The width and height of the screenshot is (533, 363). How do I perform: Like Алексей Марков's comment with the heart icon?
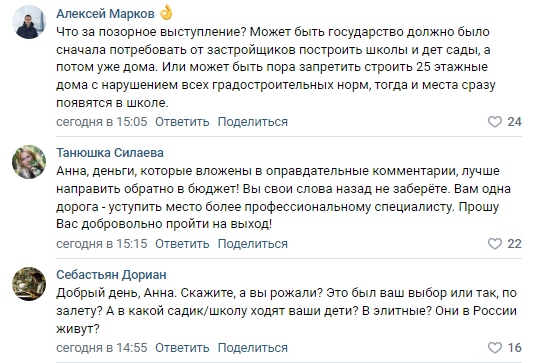(495, 122)
